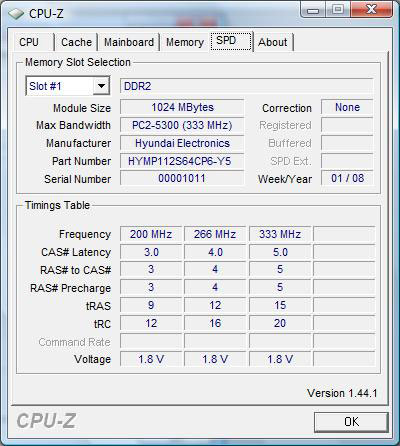
Task: Click the Module Size label
Action: 82,108
